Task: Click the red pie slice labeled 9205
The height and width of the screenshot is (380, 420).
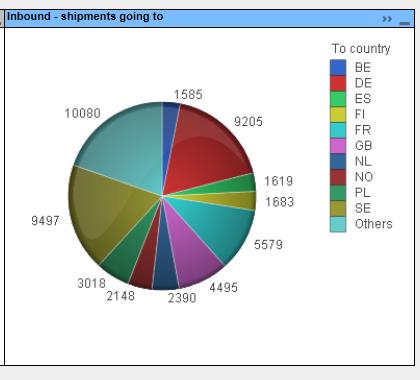Action: pyautogui.click(x=203, y=150)
